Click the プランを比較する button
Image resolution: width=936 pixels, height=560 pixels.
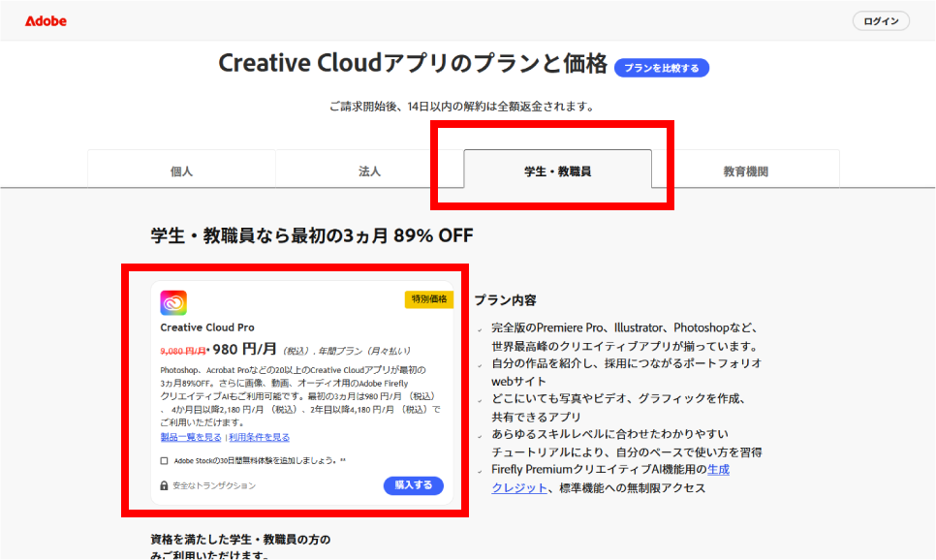[662, 68]
